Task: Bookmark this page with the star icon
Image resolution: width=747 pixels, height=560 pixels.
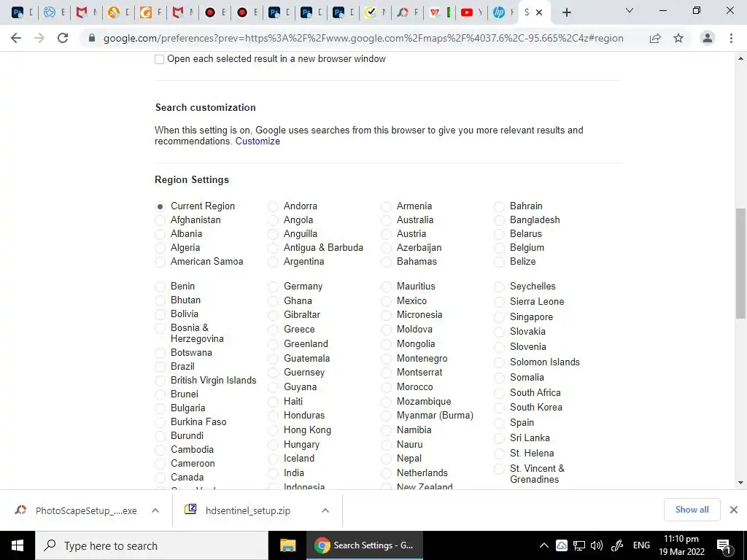Action: [678, 38]
